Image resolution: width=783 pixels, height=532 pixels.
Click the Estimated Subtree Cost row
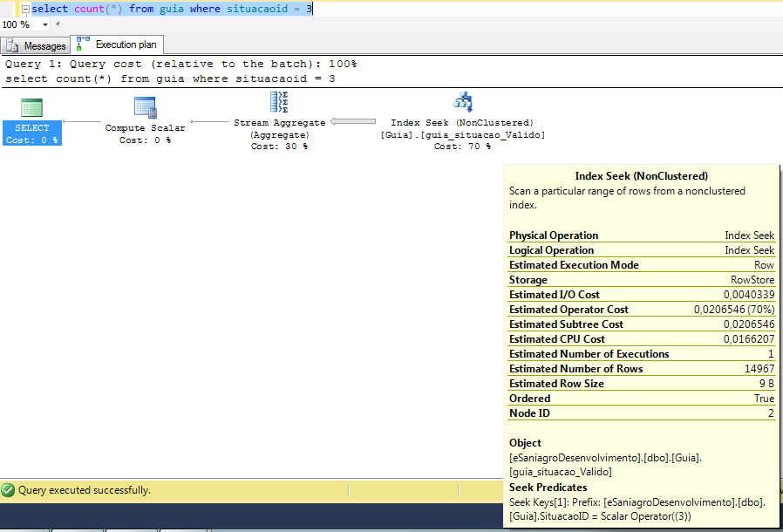pyautogui.click(x=641, y=324)
